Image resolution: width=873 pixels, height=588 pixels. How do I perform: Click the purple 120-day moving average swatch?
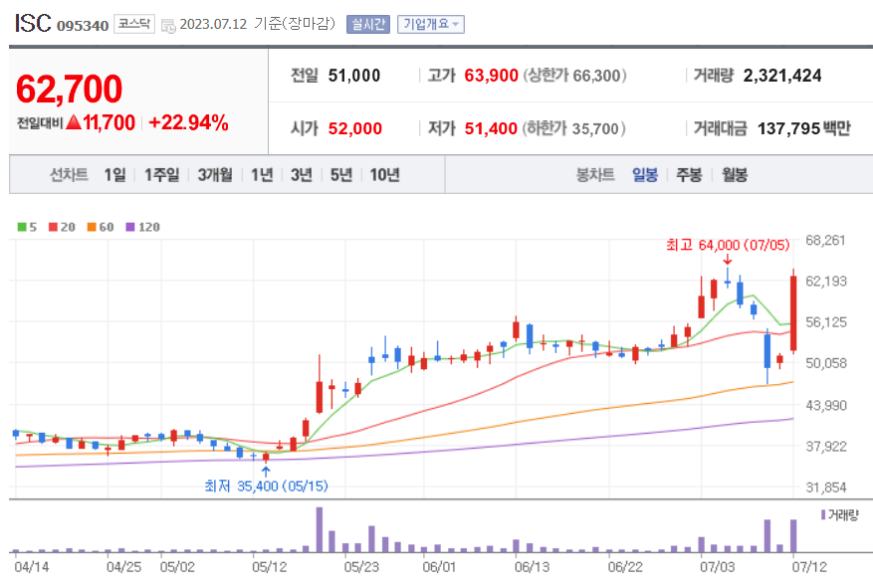pyautogui.click(x=130, y=227)
